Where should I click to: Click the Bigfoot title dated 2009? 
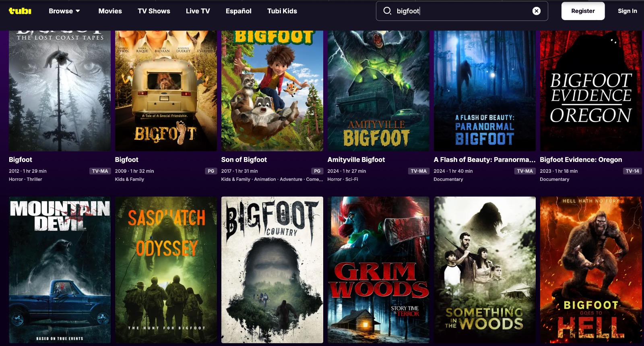click(x=127, y=160)
